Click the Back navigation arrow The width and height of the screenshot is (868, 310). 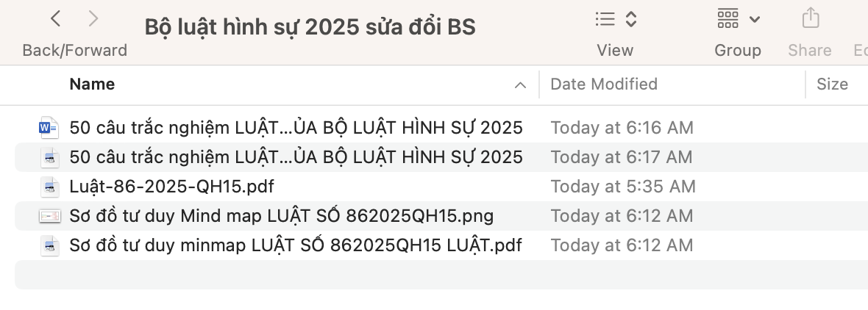coord(57,19)
